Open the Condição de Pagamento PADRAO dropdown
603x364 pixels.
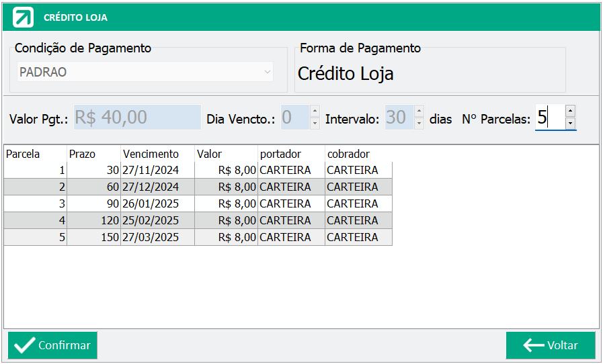pyautogui.click(x=145, y=72)
